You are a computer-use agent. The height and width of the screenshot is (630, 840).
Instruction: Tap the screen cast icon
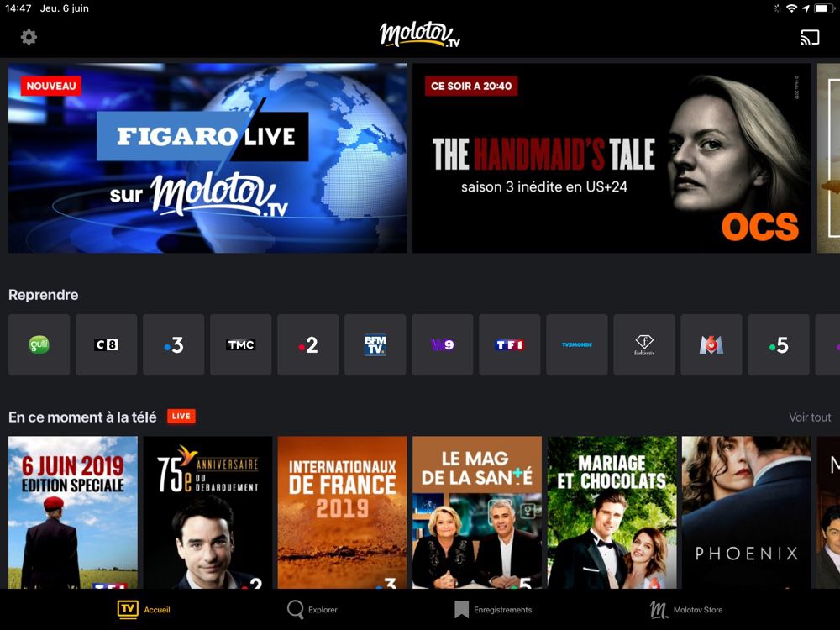point(810,37)
